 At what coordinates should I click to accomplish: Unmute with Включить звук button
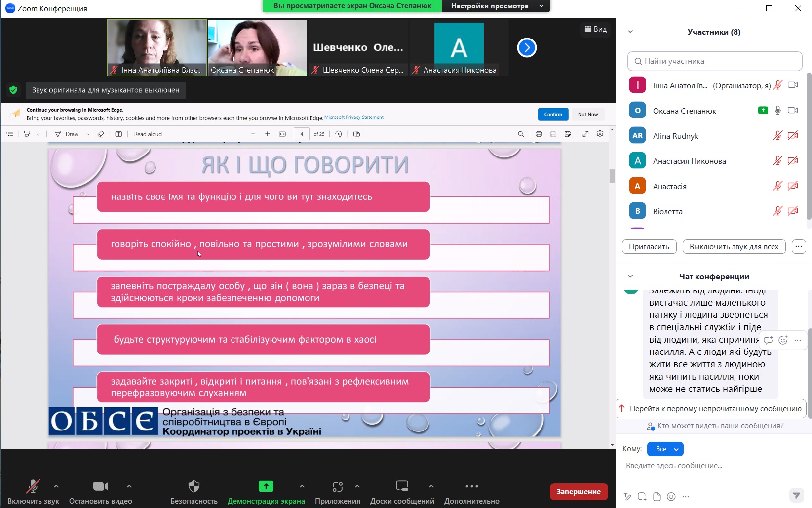[x=33, y=492]
